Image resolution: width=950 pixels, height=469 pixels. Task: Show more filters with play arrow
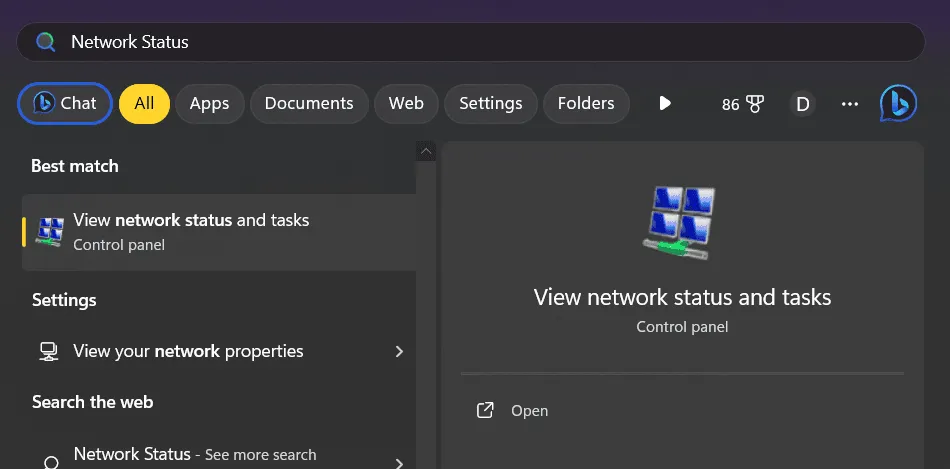(x=665, y=104)
